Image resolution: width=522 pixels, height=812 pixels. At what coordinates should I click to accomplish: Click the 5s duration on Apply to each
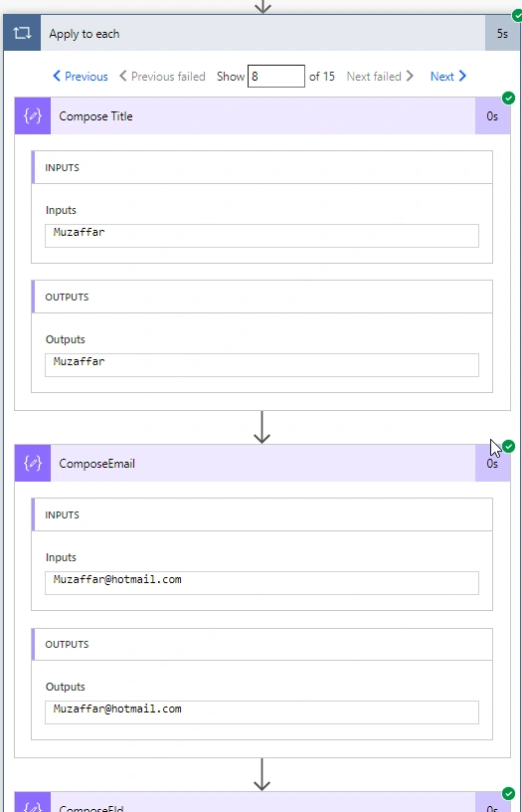tap(502, 34)
